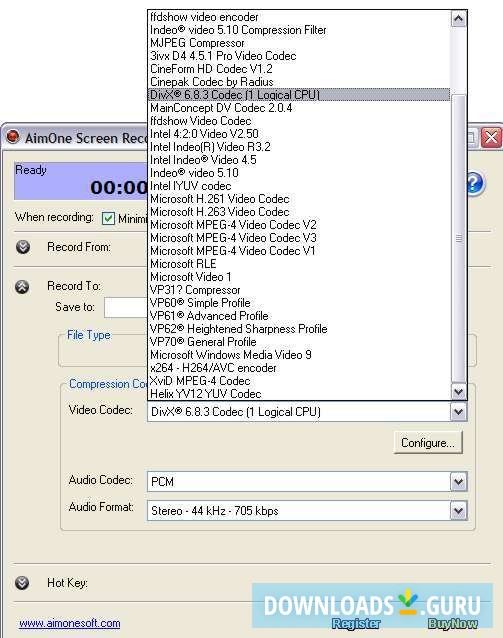Select Intel IYUV codec

[x=299, y=186]
